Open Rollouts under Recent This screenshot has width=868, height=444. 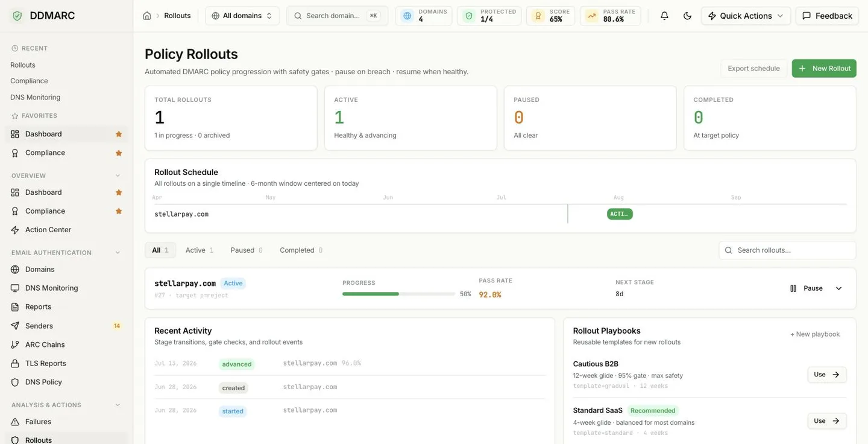23,65
